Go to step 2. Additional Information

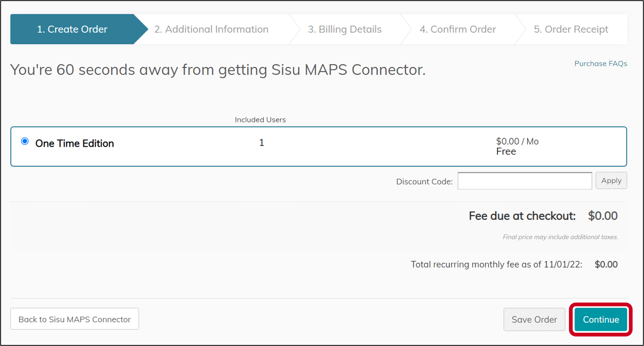(211, 29)
